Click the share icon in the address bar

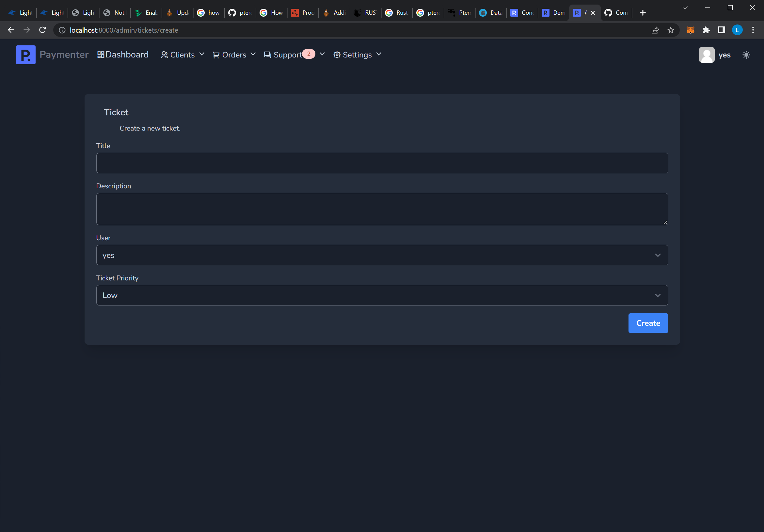[655, 30]
